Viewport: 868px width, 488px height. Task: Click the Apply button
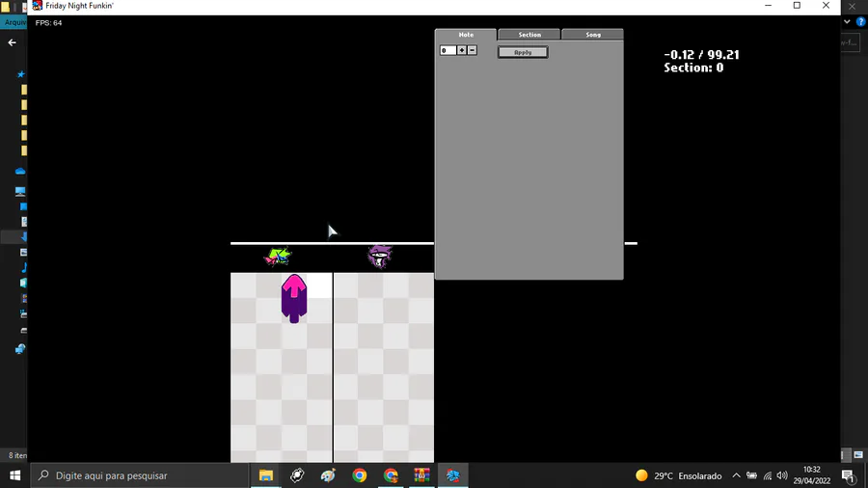point(523,52)
